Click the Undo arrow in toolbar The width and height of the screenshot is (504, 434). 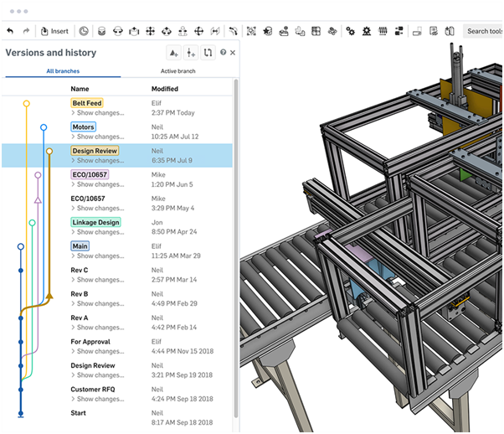point(10,31)
